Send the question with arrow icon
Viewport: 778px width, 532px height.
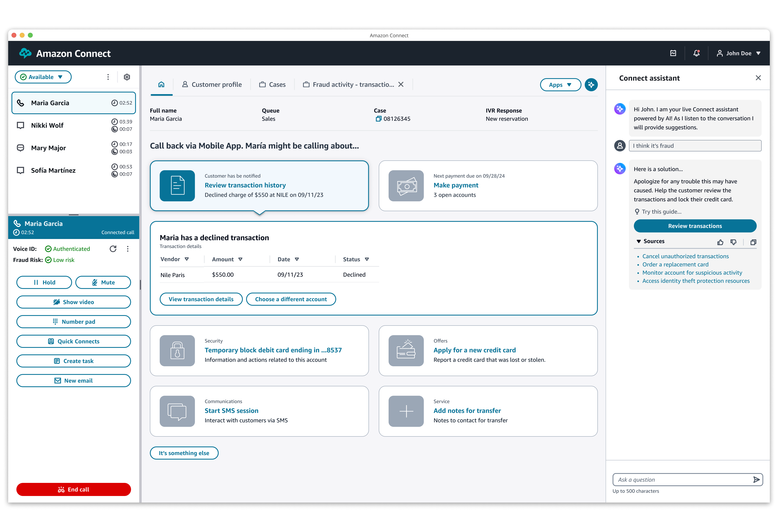756,479
